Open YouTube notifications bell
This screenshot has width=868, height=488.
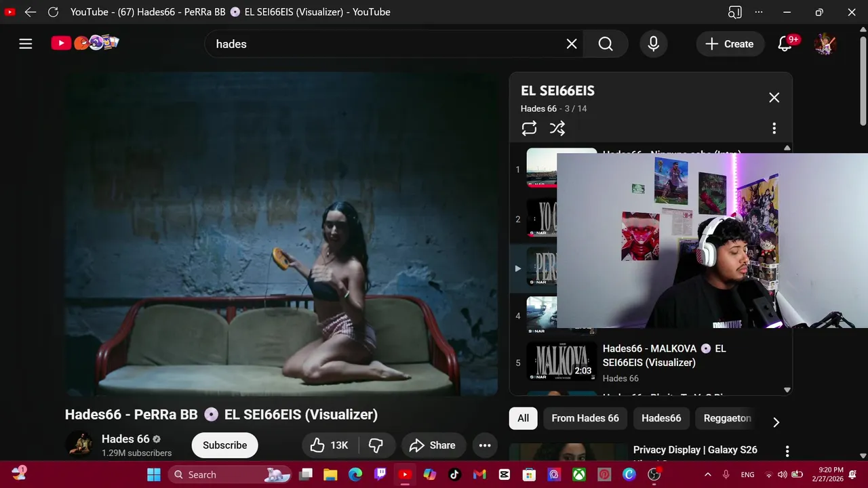coord(785,44)
